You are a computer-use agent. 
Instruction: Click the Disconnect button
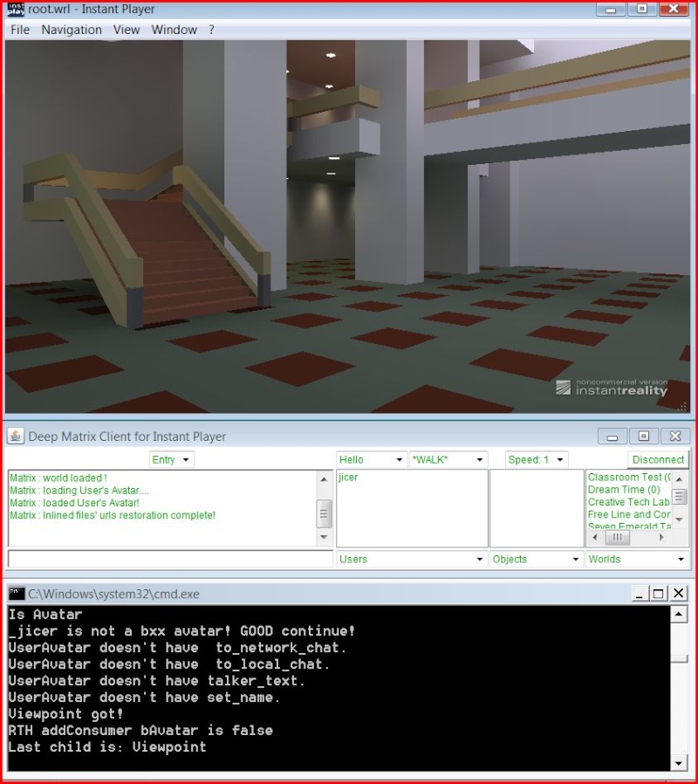point(658,459)
